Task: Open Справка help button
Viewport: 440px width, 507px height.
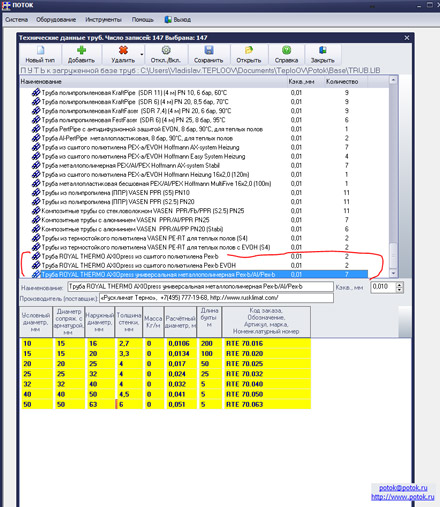Action: (286, 55)
